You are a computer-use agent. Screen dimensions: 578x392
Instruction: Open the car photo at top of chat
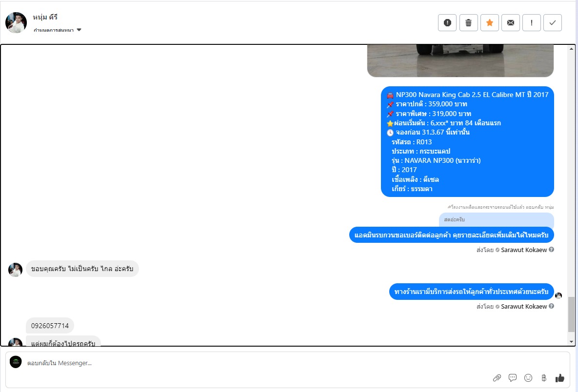pos(460,60)
